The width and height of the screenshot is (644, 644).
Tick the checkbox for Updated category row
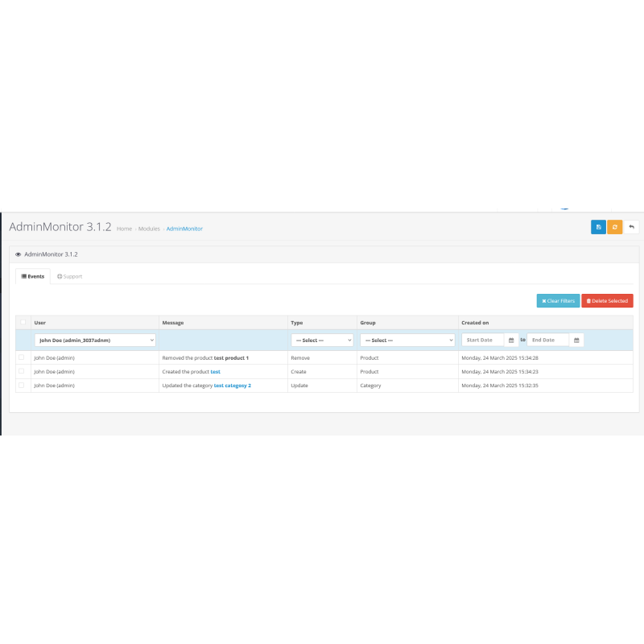coord(22,386)
